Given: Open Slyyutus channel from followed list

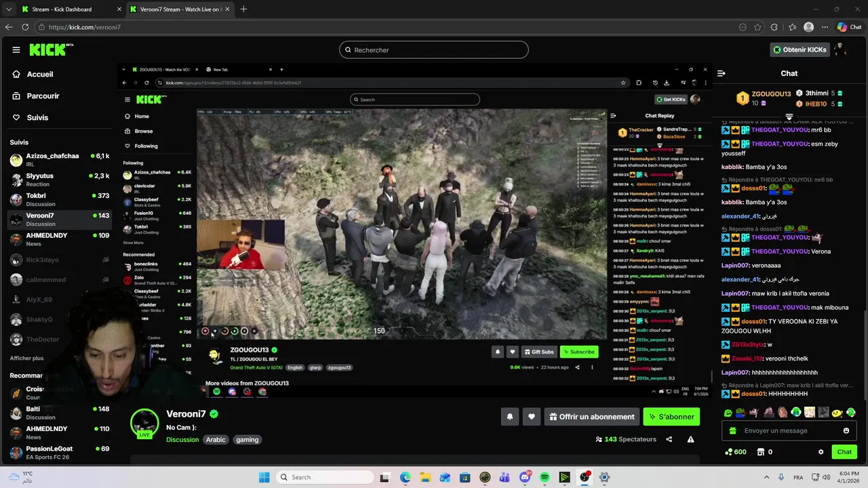Looking at the screenshot, I should click(x=60, y=180).
